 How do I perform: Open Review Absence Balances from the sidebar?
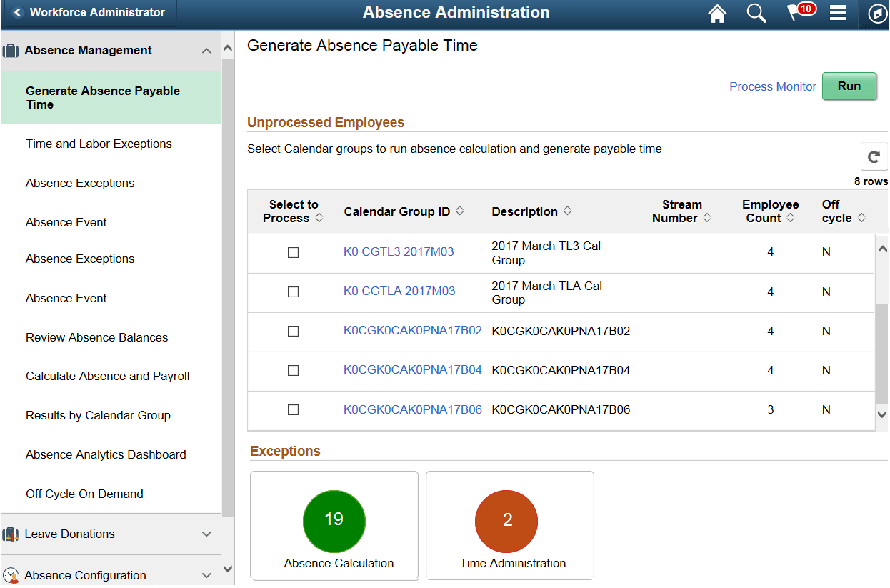pyautogui.click(x=96, y=337)
